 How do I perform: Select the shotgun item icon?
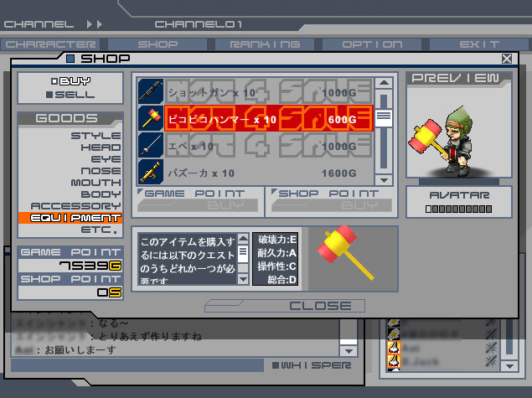[151, 91]
